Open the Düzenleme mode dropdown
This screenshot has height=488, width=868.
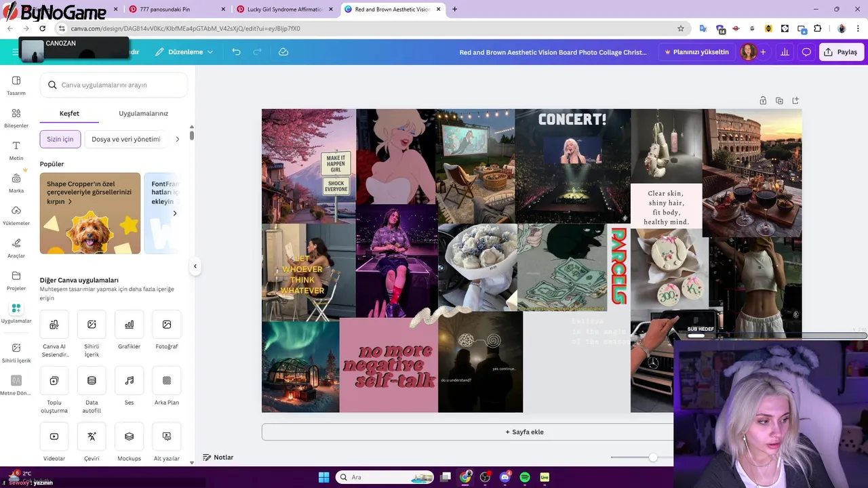184,52
